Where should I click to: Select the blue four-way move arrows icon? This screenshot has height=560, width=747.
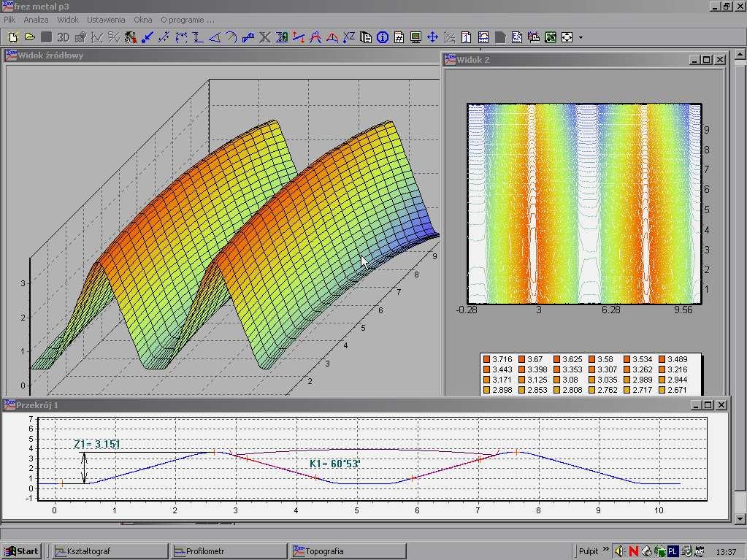pos(432,37)
